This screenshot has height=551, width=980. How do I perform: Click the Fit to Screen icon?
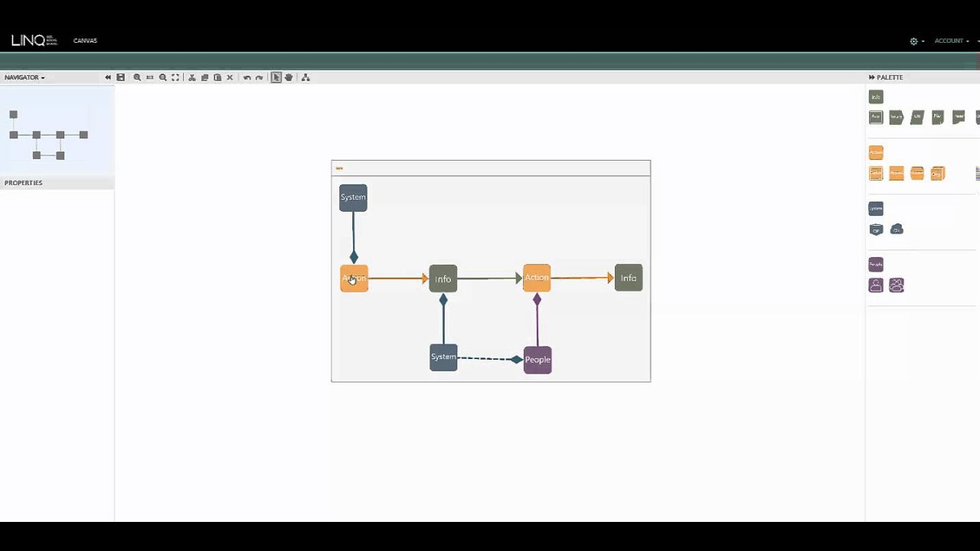(x=175, y=77)
